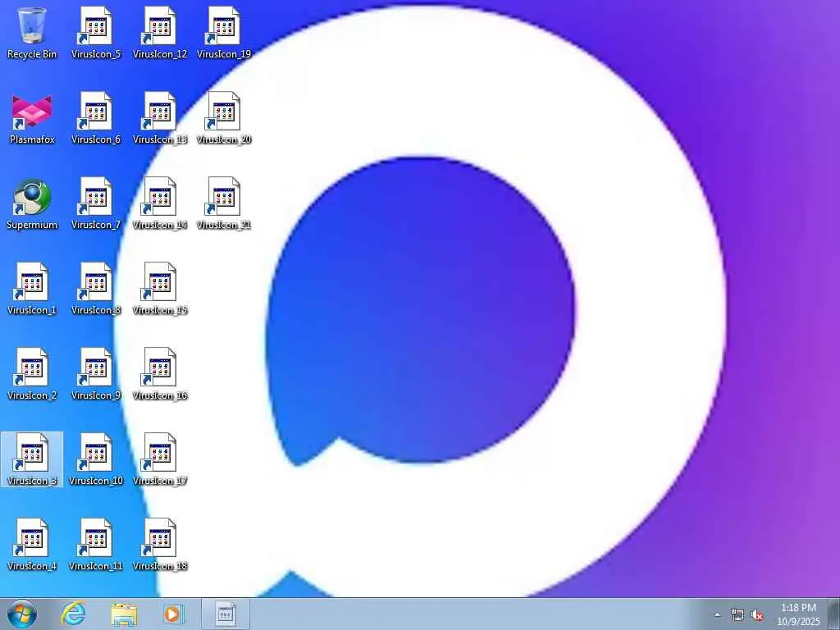Screen dimensions: 840x630
Task: Open the clock showing 1:18 PM
Action: (798, 614)
